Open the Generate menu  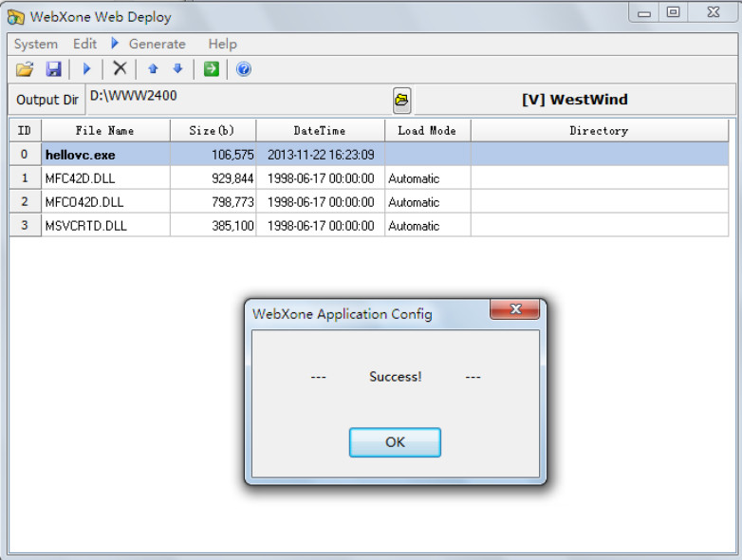click(158, 44)
